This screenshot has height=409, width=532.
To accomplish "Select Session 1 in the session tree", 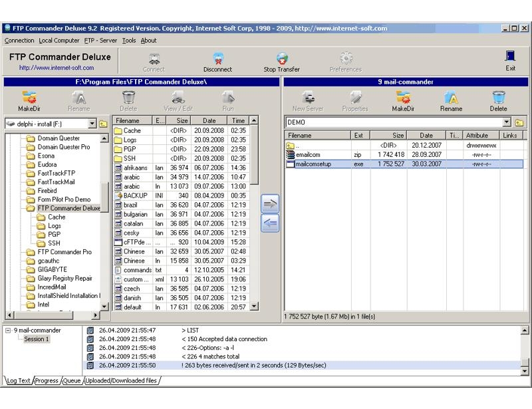I will (x=37, y=339).
